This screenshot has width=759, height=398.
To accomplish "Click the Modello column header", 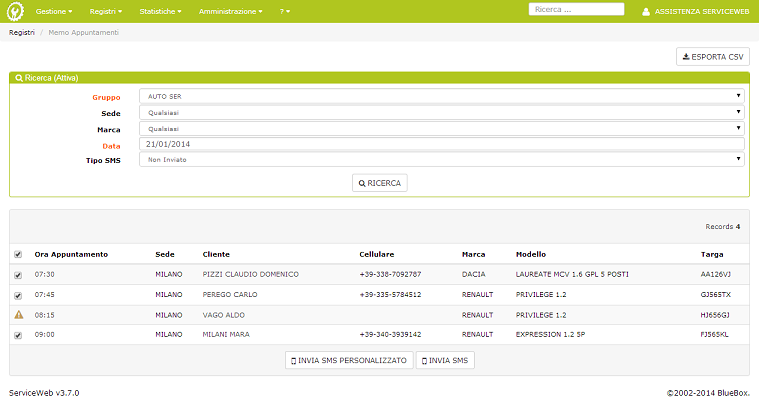I will [x=531, y=254].
